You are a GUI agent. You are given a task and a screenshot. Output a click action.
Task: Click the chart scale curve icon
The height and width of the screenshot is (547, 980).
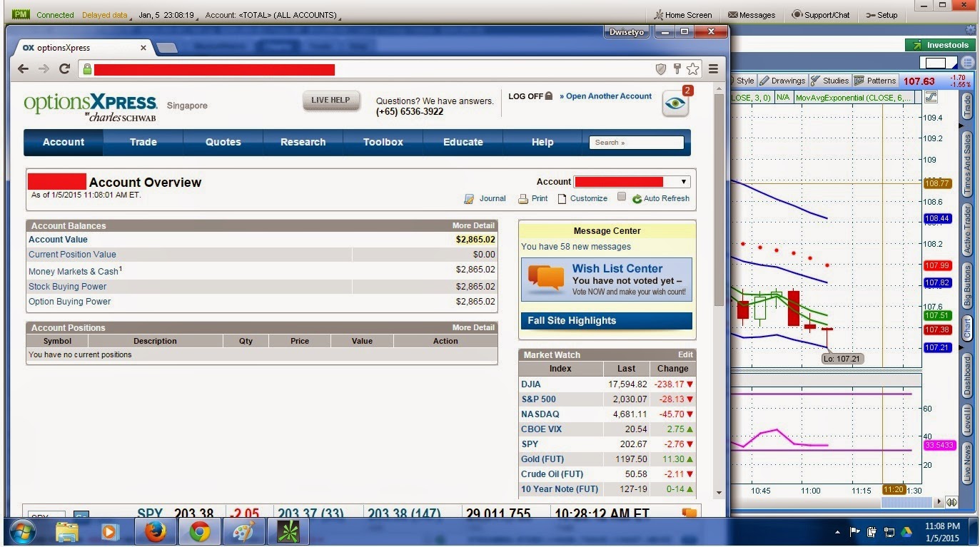pyautogui.click(x=931, y=97)
